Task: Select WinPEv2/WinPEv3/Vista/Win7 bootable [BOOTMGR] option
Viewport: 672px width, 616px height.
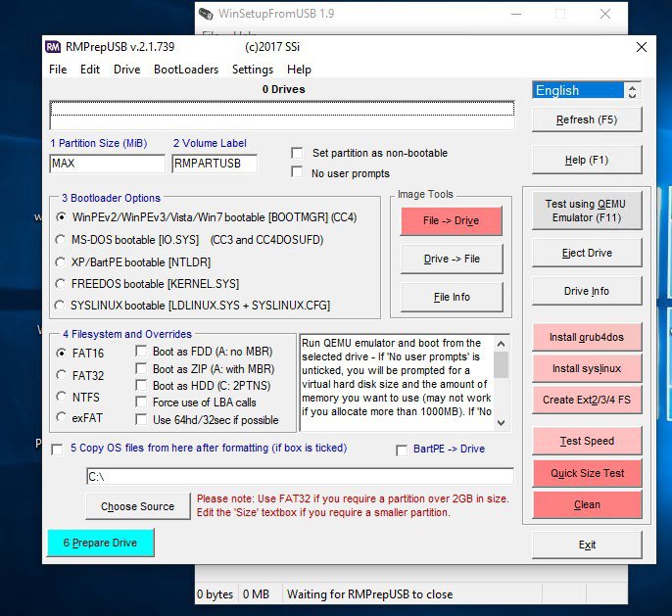Action: [x=61, y=217]
